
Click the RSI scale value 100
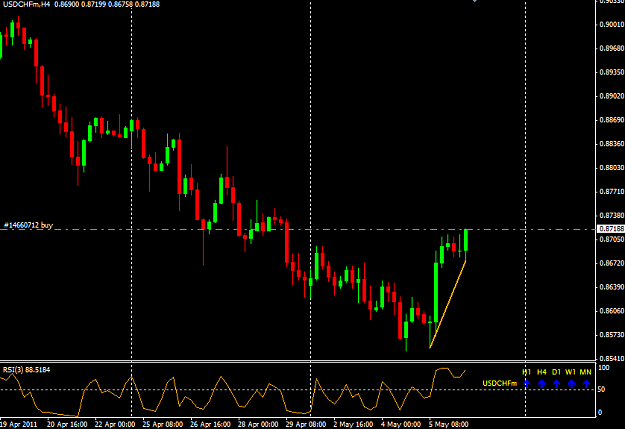click(x=604, y=368)
